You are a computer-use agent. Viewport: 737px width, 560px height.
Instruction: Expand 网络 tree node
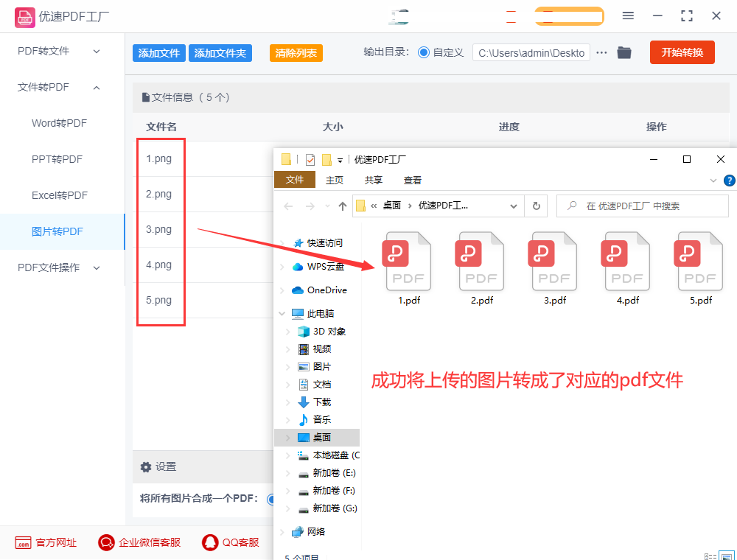point(282,532)
